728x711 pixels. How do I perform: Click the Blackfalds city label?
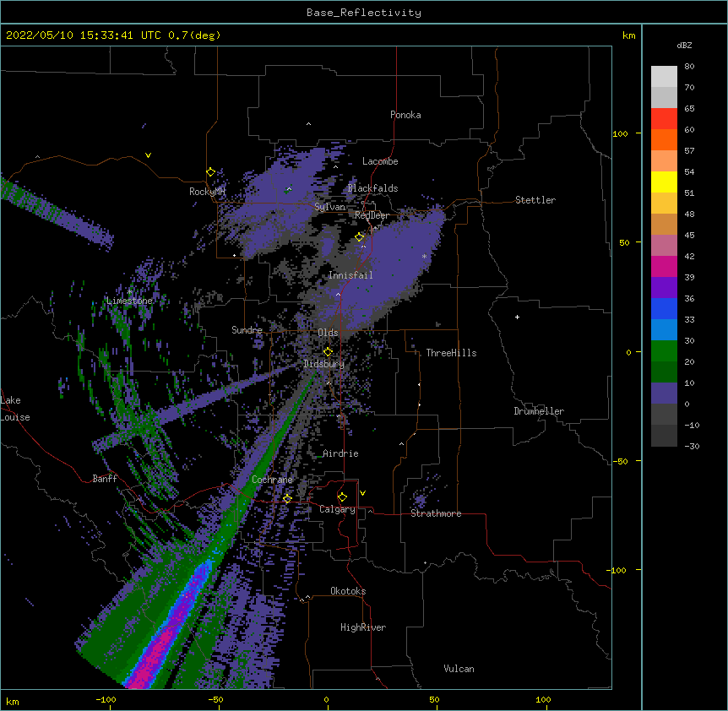pos(372,188)
